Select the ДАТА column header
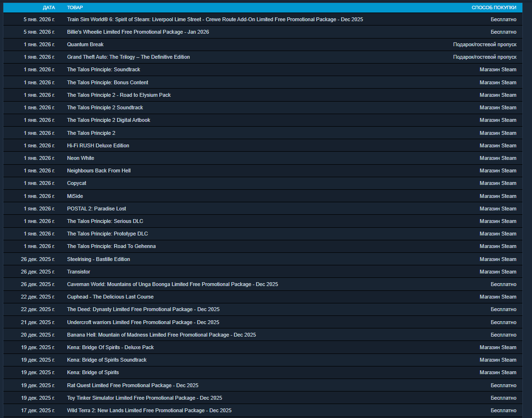The height and width of the screenshot is (418, 532). 49,8
